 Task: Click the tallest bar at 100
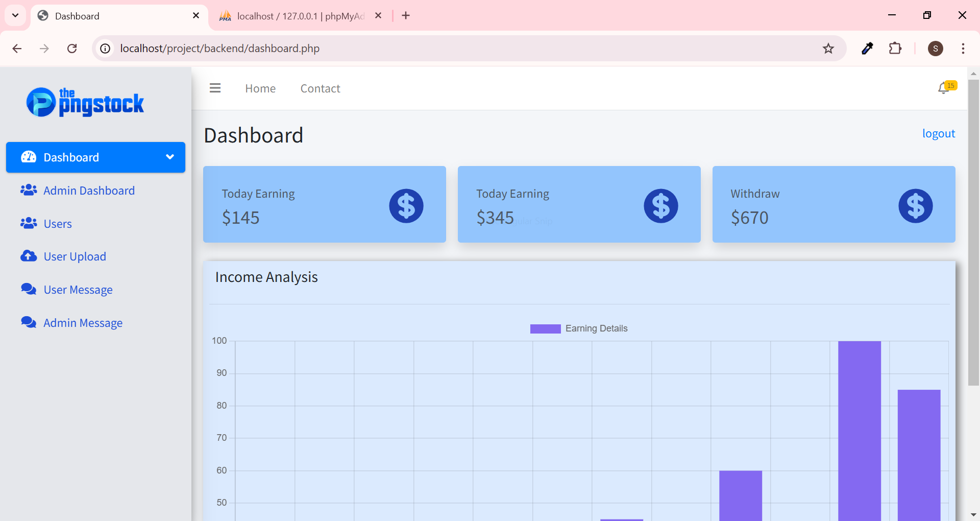pos(860,431)
